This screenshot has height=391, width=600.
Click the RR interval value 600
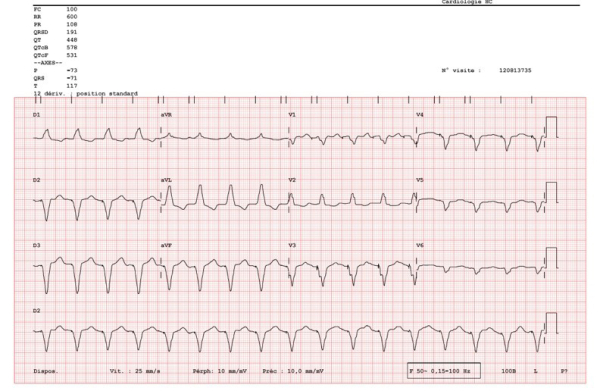tap(72, 17)
